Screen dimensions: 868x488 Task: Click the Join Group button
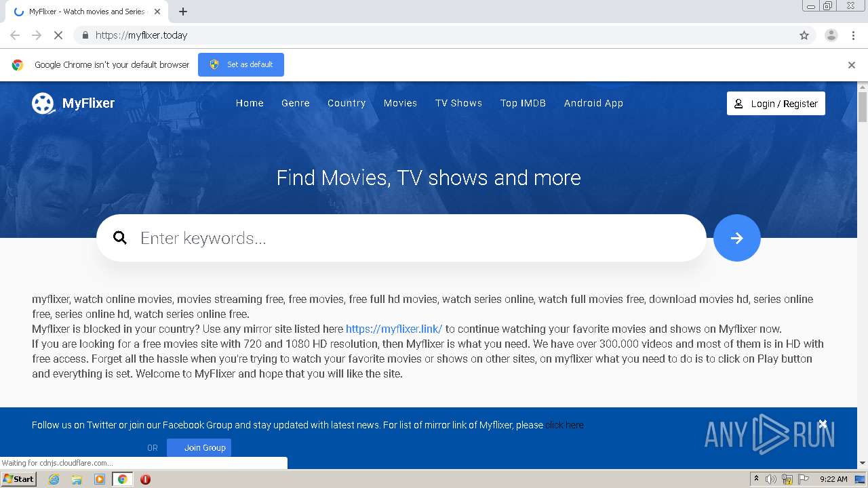(x=199, y=447)
